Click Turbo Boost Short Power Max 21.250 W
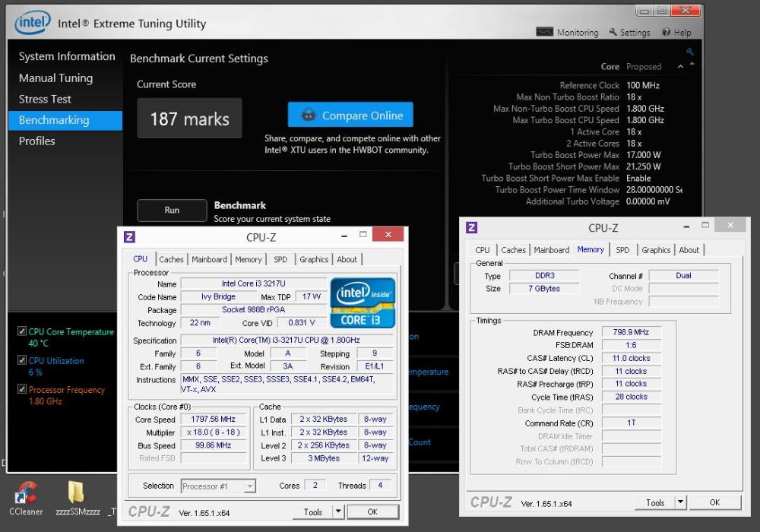This screenshot has height=532, width=760. coord(643,166)
